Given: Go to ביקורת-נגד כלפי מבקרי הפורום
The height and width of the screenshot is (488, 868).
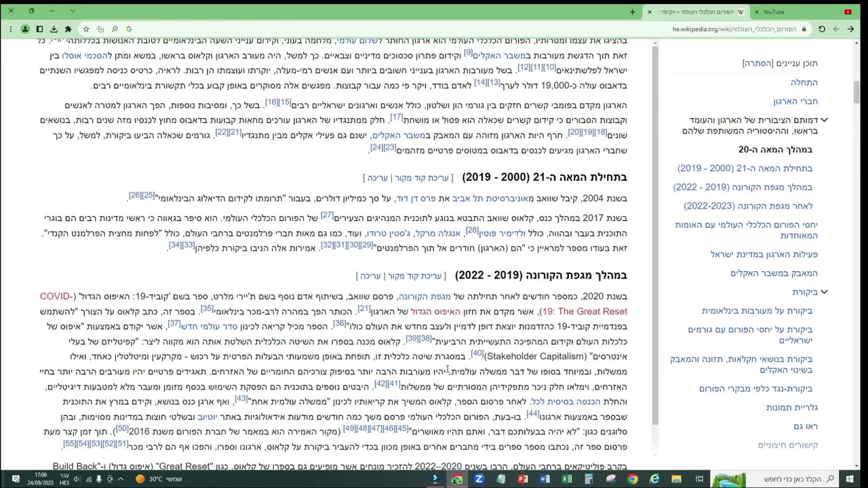Looking at the screenshot, I should pyautogui.click(x=755, y=388).
